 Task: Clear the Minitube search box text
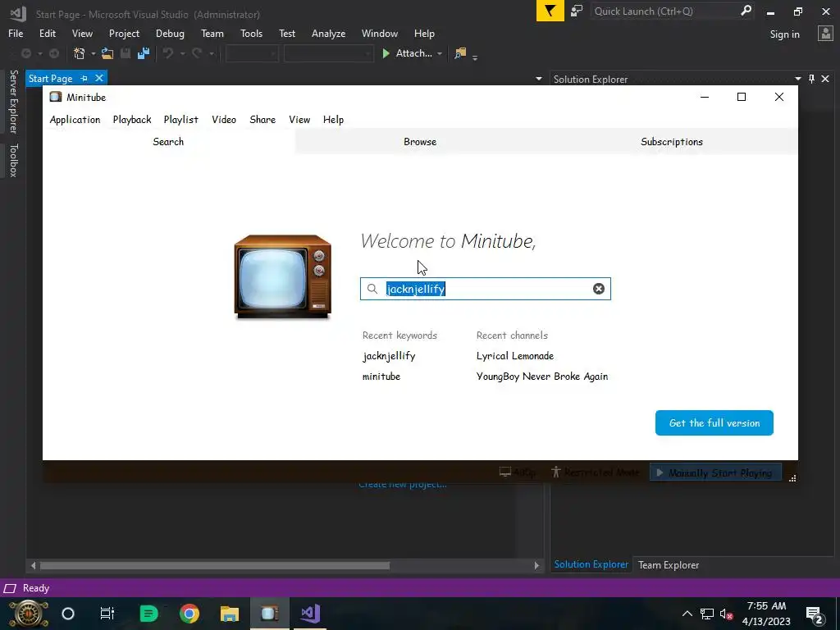[598, 289]
